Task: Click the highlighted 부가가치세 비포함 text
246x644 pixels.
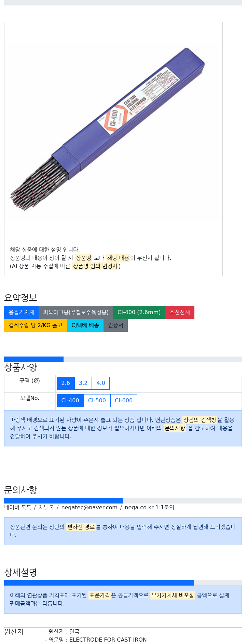Action: click(173, 595)
